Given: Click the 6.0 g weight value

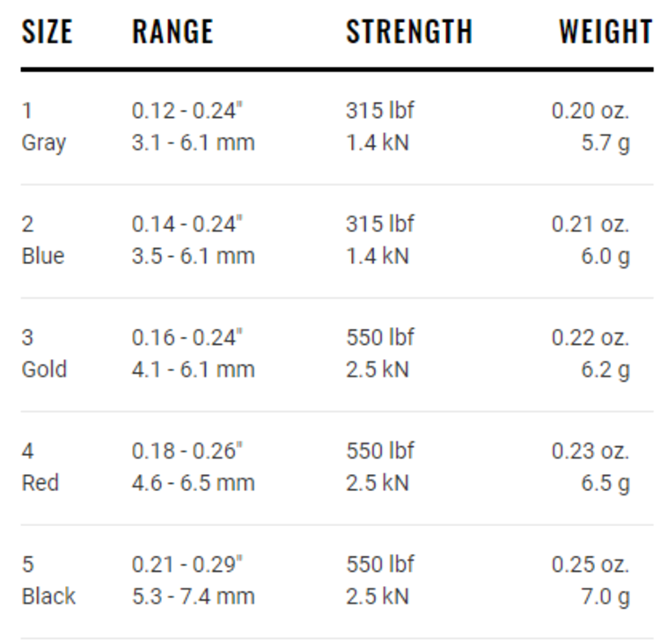Looking at the screenshot, I should (x=605, y=256).
